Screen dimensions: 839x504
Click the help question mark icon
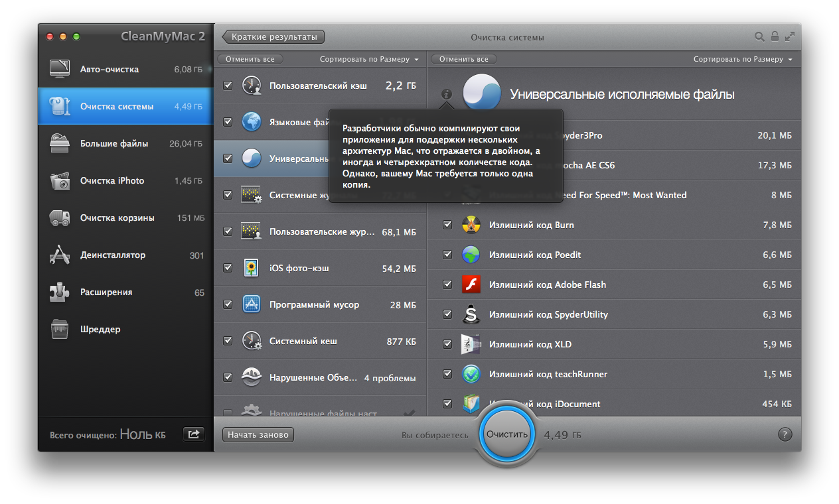pyautogui.click(x=785, y=434)
